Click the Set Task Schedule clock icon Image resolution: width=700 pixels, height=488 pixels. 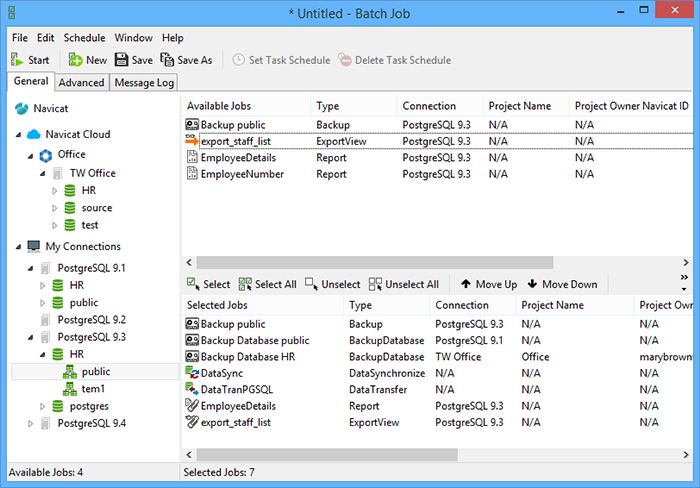tap(239, 60)
